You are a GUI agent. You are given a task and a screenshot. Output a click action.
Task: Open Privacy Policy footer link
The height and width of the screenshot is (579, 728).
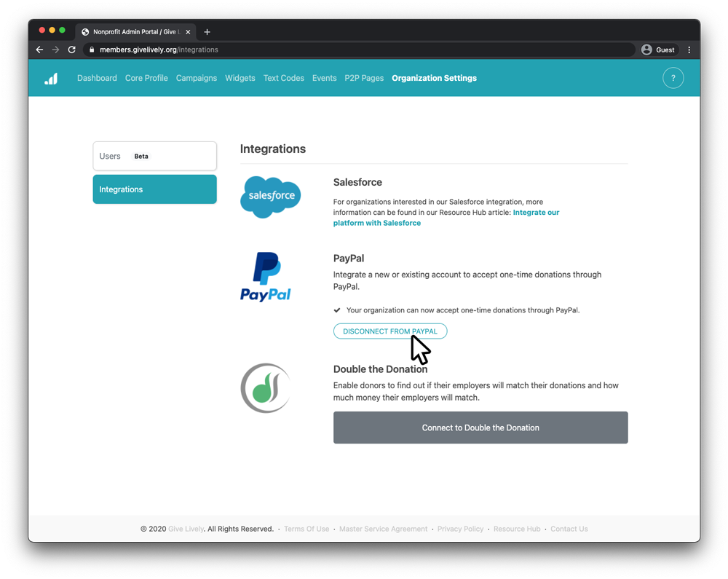click(x=460, y=529)
